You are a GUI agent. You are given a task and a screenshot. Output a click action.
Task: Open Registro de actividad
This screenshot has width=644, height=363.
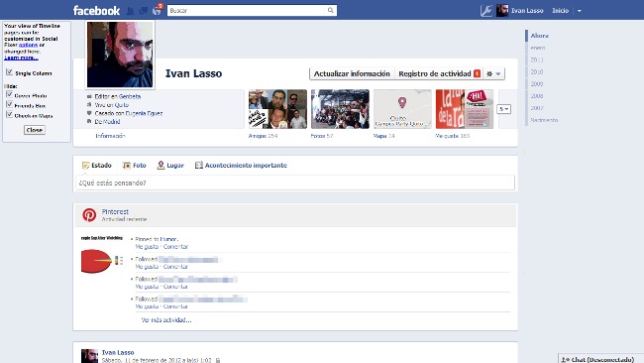click(x=439, y=74)
